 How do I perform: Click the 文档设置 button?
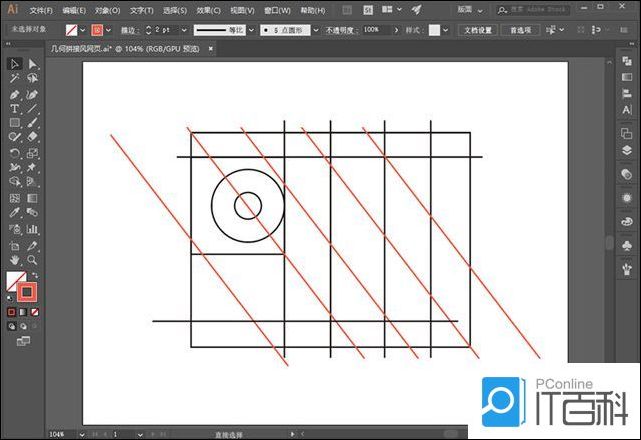pos(477,30)
